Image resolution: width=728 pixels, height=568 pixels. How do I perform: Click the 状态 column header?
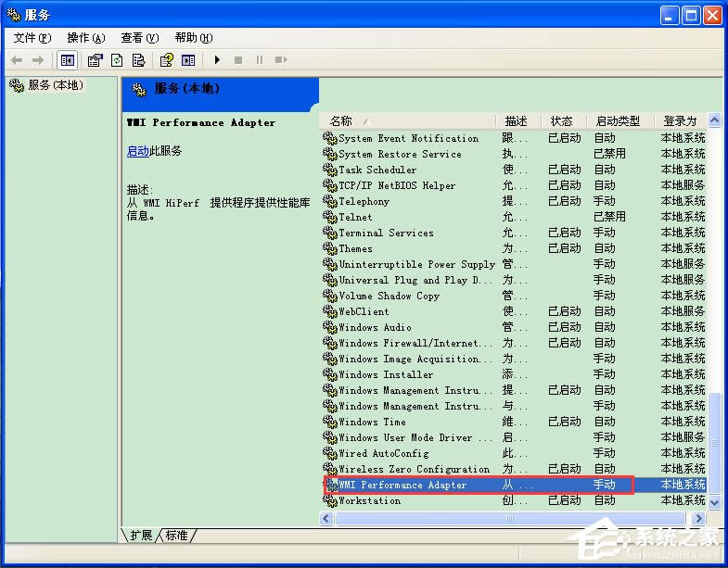click(562, 120)
